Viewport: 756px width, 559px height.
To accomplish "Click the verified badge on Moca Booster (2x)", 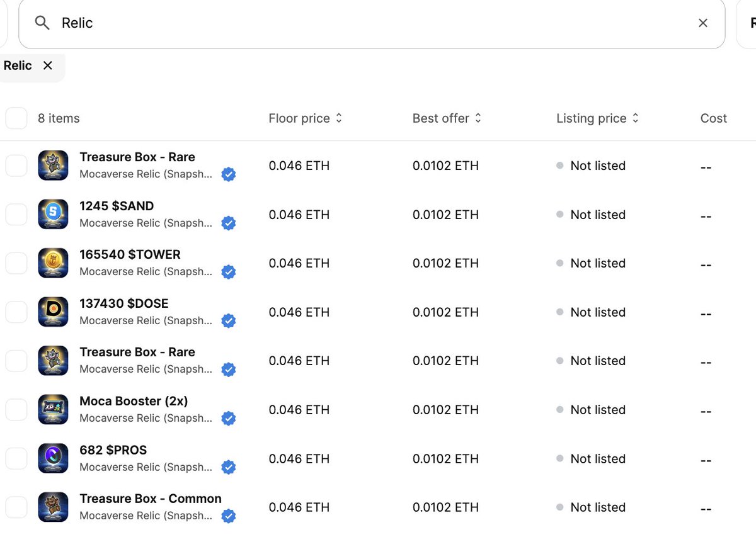I will [229, 418].
